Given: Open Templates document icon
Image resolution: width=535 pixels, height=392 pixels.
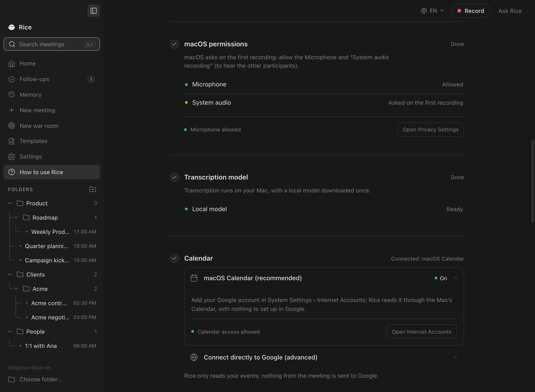Looking at the screenshot, I should point(12,141).
